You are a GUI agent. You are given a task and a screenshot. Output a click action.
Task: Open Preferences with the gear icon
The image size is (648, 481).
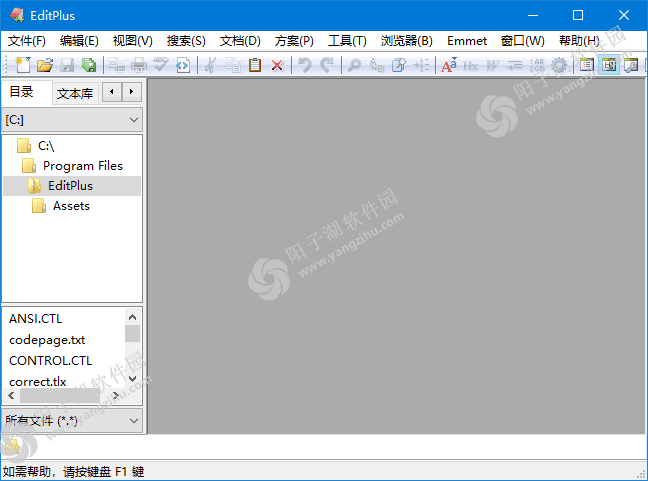[x=559, y=65]
